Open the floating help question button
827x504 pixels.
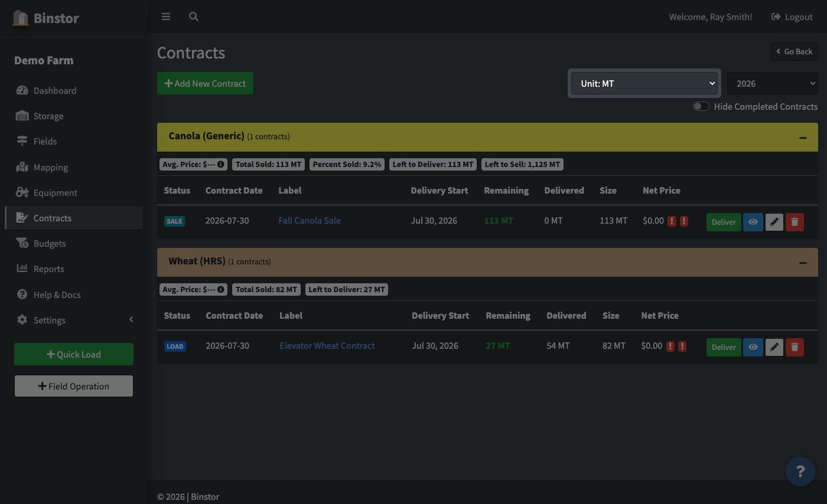pos(800,472)
